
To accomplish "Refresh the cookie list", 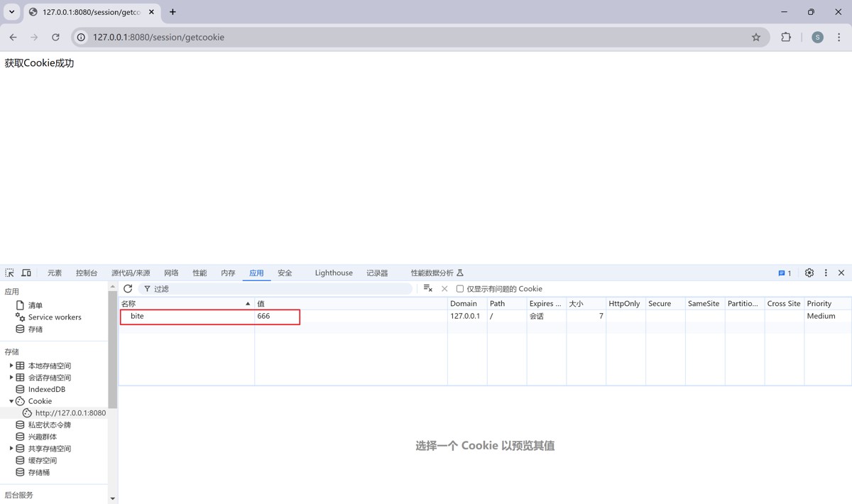I will click(128, 288).
